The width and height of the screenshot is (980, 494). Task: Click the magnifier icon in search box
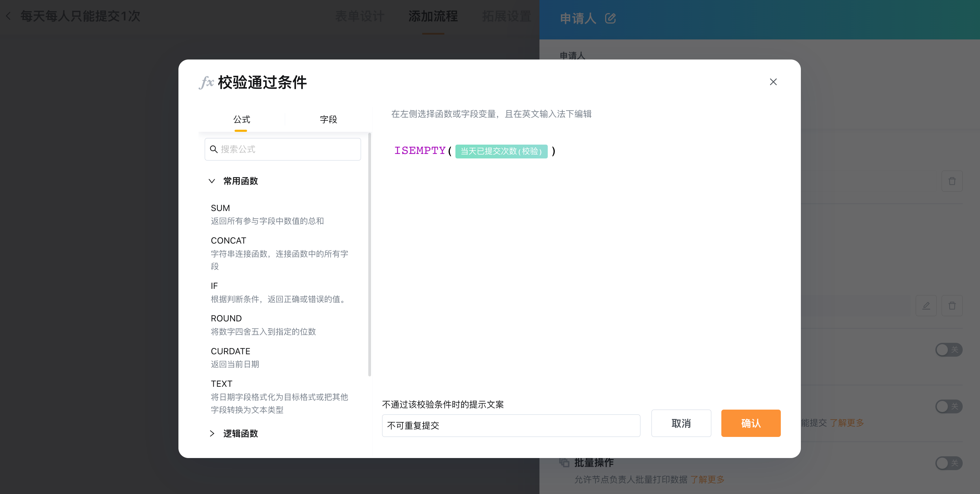pyautogui.click(x=214, y=149)
